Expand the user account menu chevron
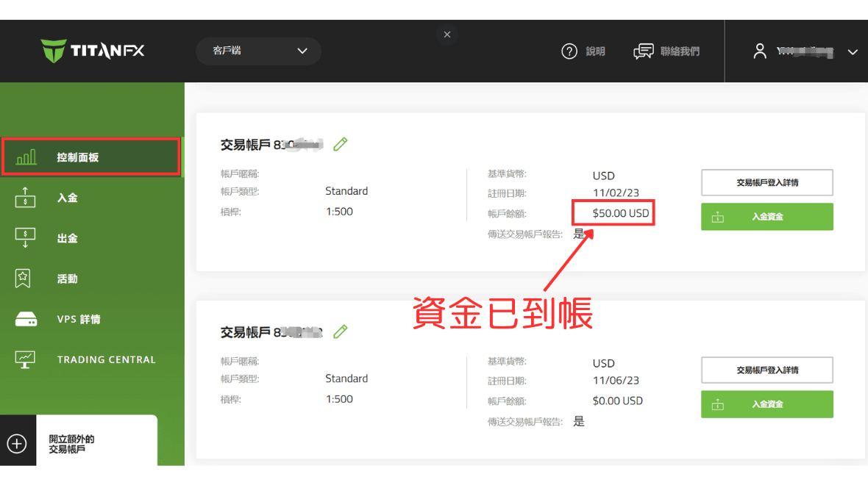 pos(852,52)
